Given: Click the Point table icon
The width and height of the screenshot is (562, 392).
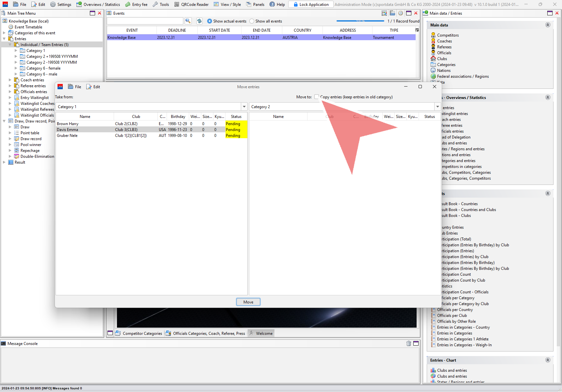Looking at the screenshot, I should [17, 133].
